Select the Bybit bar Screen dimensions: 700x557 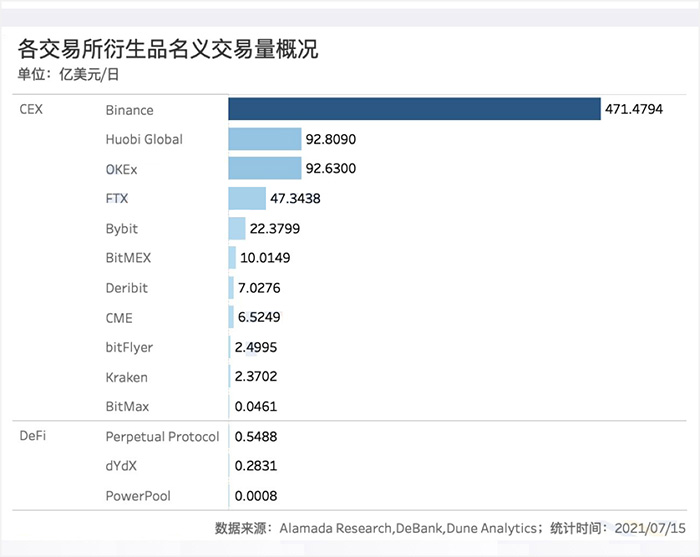point(237,228)
